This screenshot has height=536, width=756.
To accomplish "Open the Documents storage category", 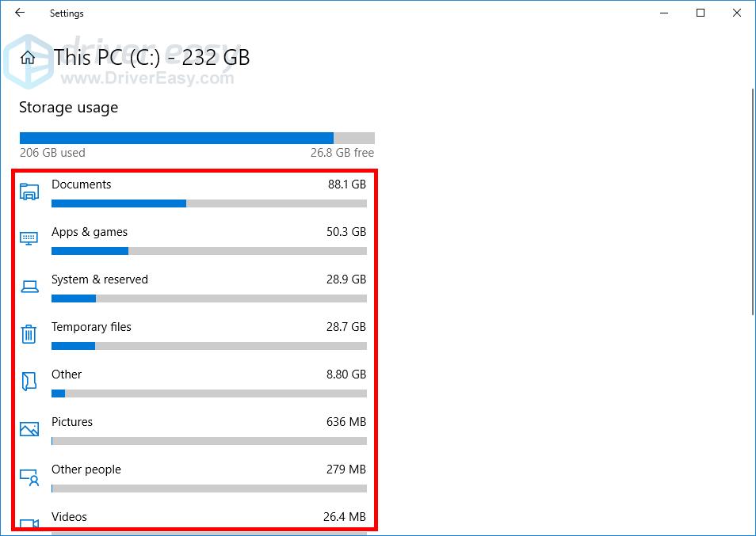I will tap(82, 184).
